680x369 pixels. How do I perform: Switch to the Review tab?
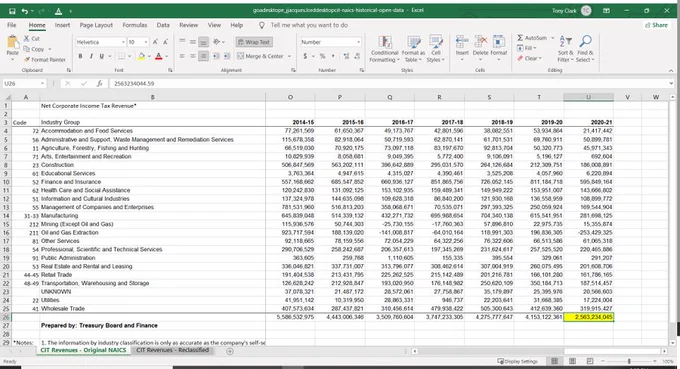[189, 25]
